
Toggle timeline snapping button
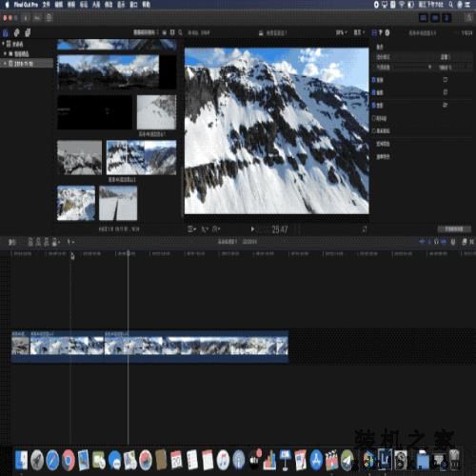pos(444,242)
